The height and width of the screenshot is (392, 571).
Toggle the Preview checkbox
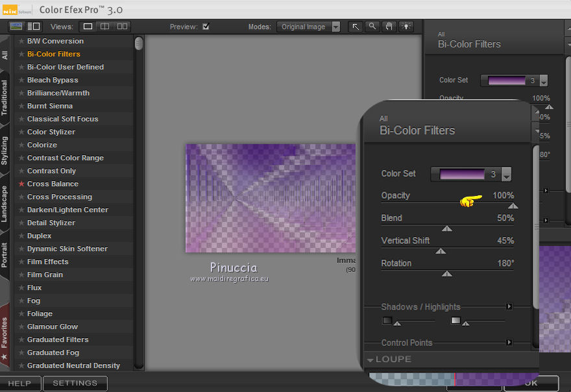(x=206, y=26)
